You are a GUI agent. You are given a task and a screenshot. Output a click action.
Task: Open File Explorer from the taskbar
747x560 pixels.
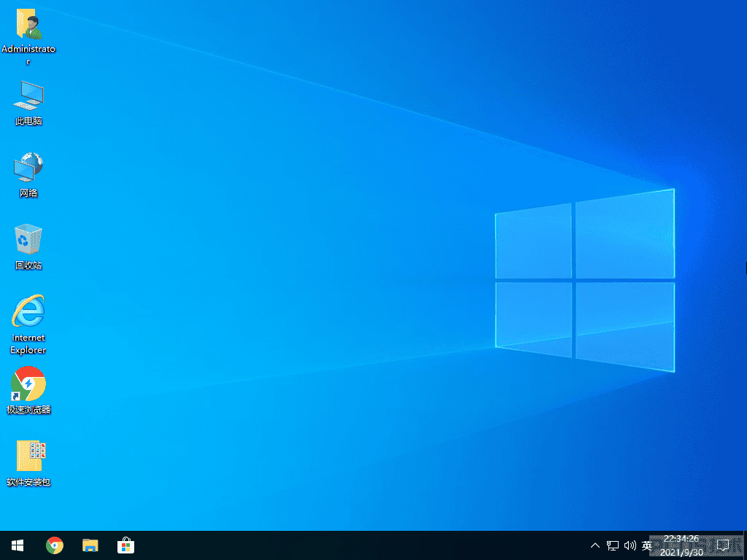pos(90,545)
